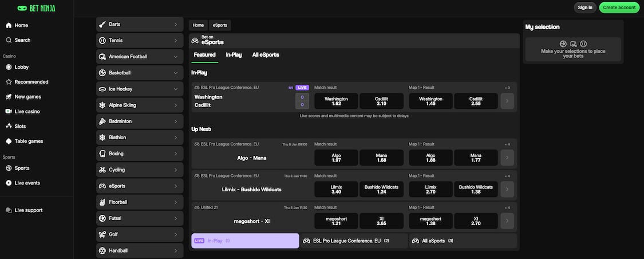The height and width of the screenshot is (259, 644).
Task: Click the Slots icon
Action: tap(9, 126)
